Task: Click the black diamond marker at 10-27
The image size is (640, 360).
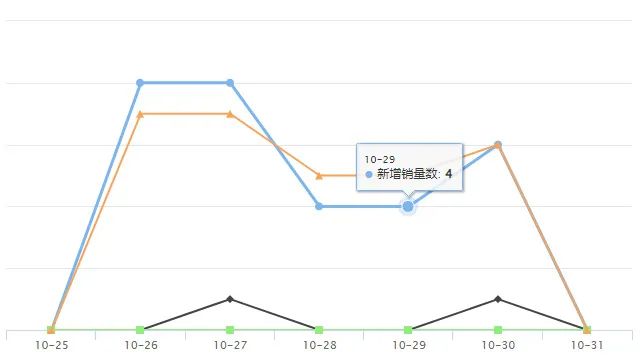Action: click(230, 299)
